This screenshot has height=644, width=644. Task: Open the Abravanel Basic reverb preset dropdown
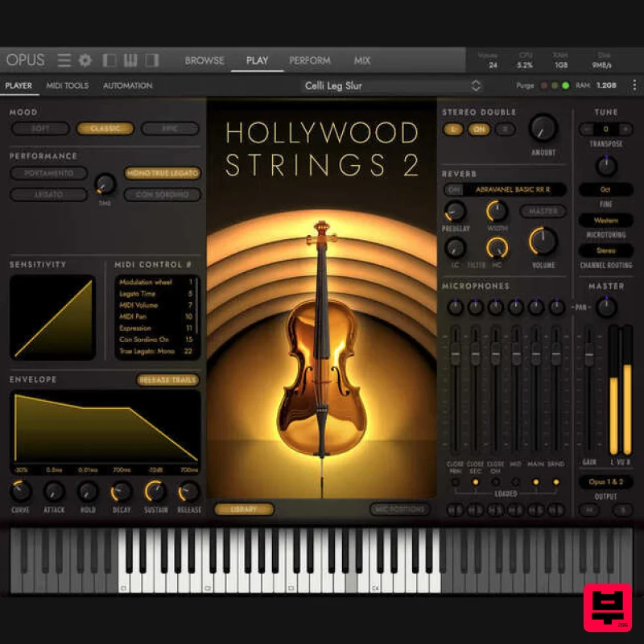coord(514,189)
